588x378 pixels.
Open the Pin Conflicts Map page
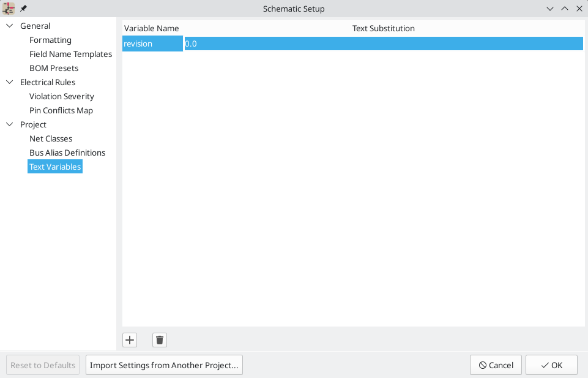(x=61, y=110)
